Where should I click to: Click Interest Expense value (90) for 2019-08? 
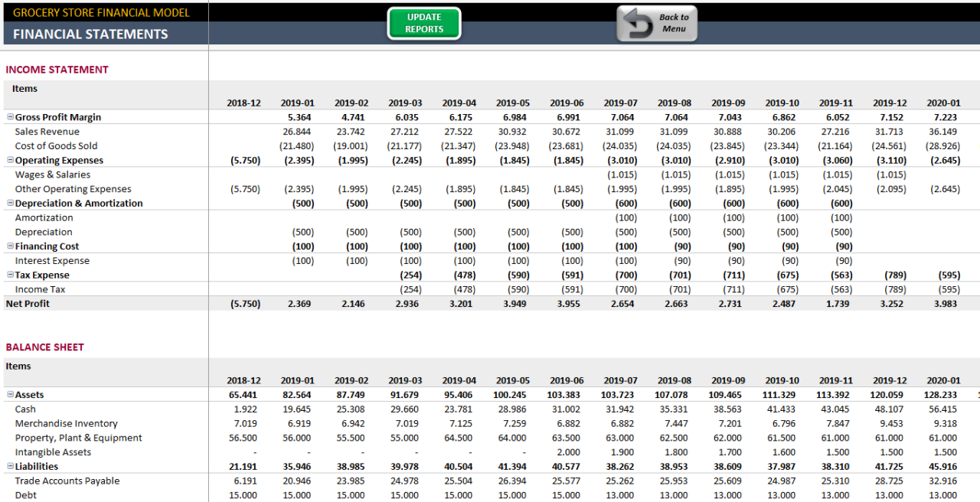tap(682, 260)
